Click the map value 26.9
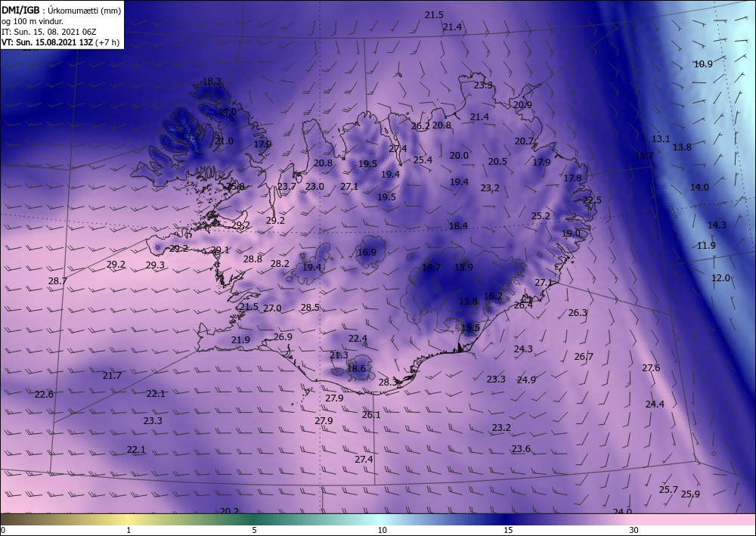 tap(283, 337)
